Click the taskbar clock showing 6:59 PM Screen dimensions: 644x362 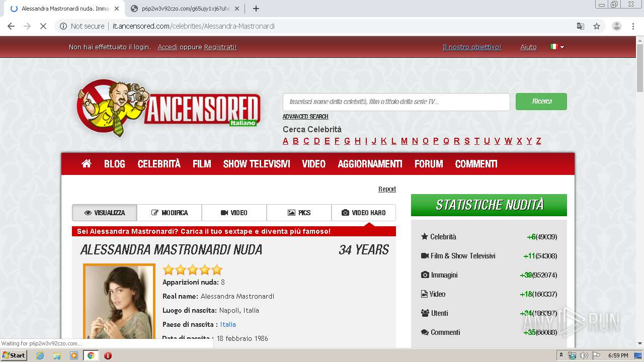tap(618, 355)
